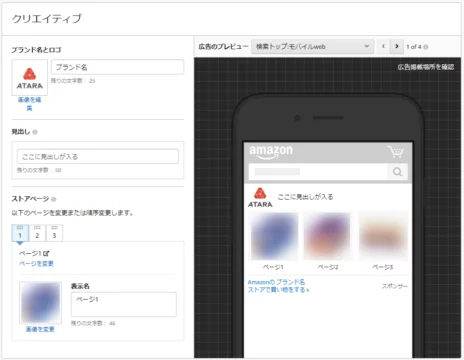Click the クリエイティブ section heading
This screenshot has height=360, width=464.
click(47, 19)
